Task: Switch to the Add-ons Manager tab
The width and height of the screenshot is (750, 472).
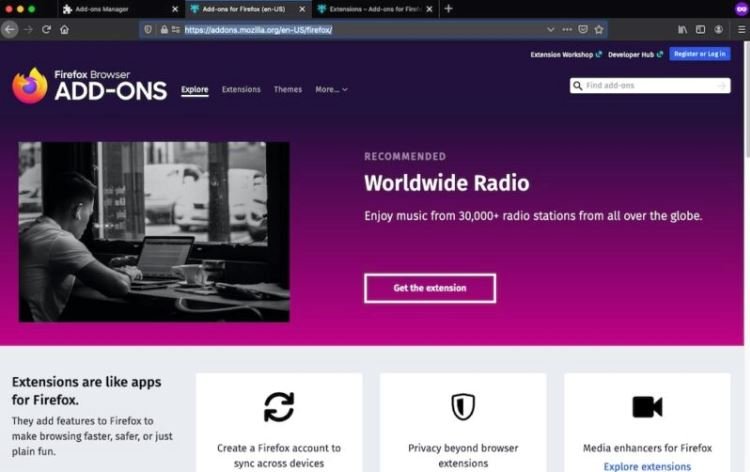Action: pos(121,9)
